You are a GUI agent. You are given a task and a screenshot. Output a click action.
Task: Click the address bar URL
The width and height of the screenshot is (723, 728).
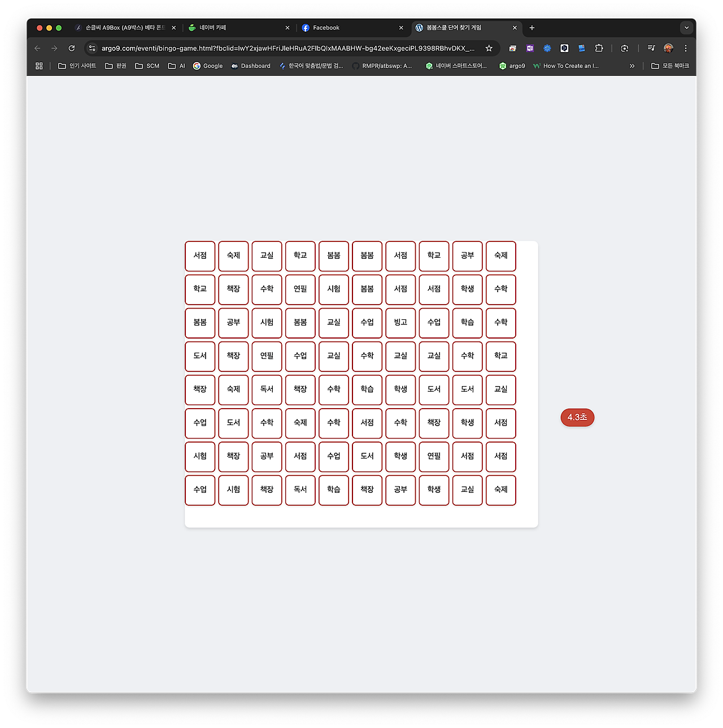tap(288, 49)
